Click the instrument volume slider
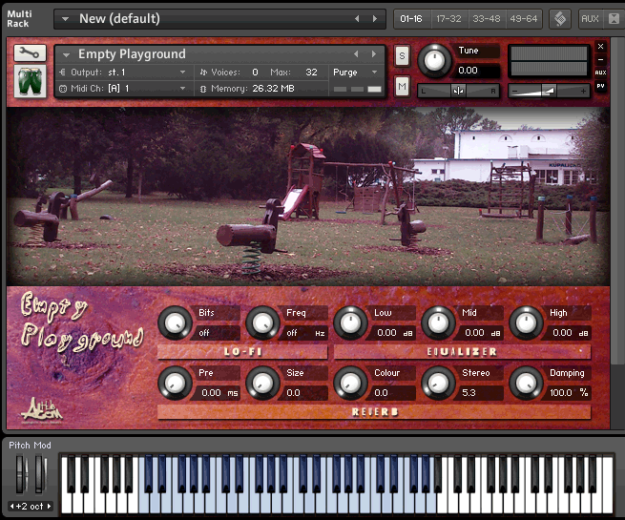The width and height of the screenshot is (625, 520). (x=549, y=91)
